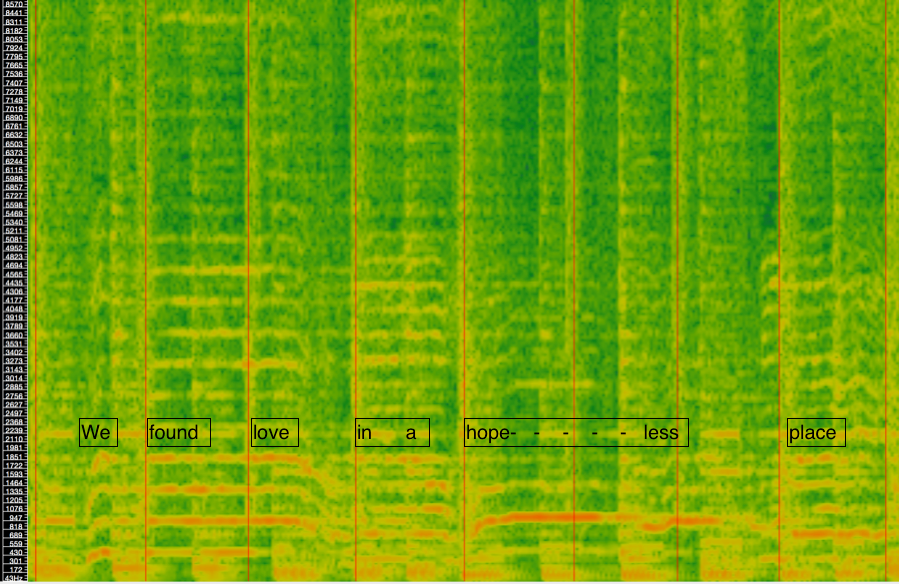Image resolution: width=900 pixels, height=585 pixels.
Task: Click the 7536 frequency axis label
Action: pos(14,74)
